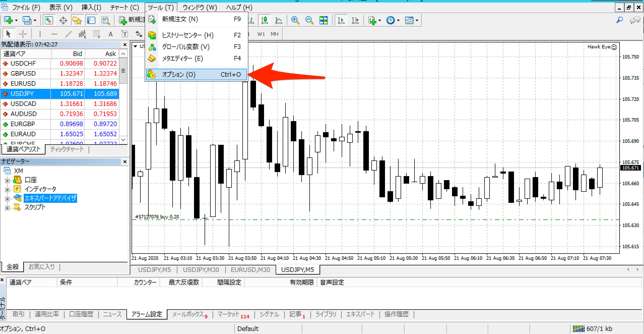Expand the スクリプト tree node
Image resolution: width=644 pixels, height=334 pixels.
click(7, 208)
